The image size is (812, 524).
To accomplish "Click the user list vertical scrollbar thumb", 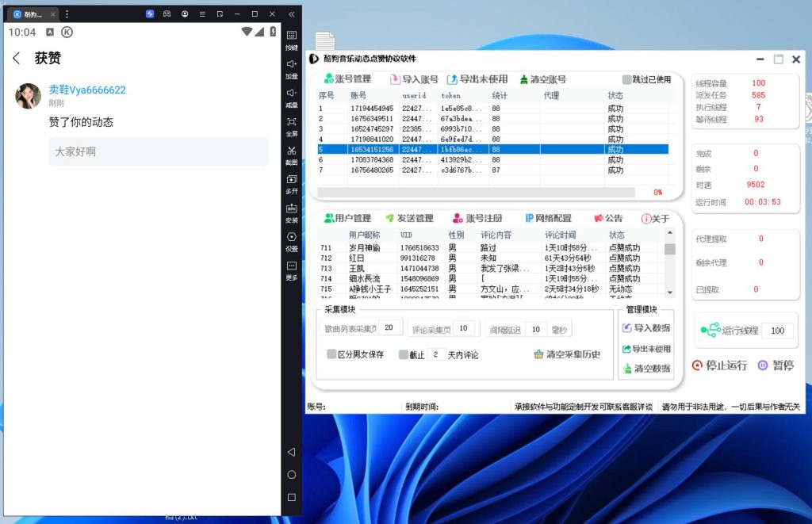I will click(669, 249).
